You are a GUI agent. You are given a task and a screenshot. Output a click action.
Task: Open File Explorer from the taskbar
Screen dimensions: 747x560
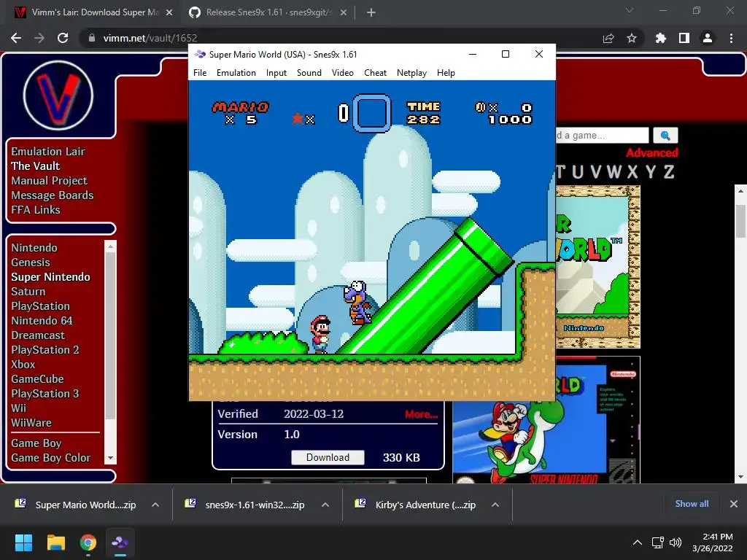tap(55, 542)
